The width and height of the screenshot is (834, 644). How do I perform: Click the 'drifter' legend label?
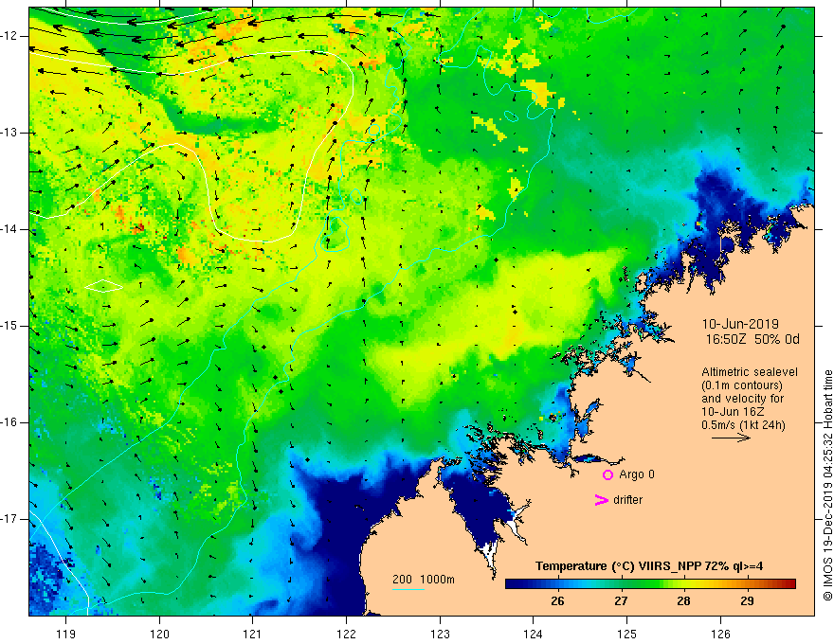(627, 500)
